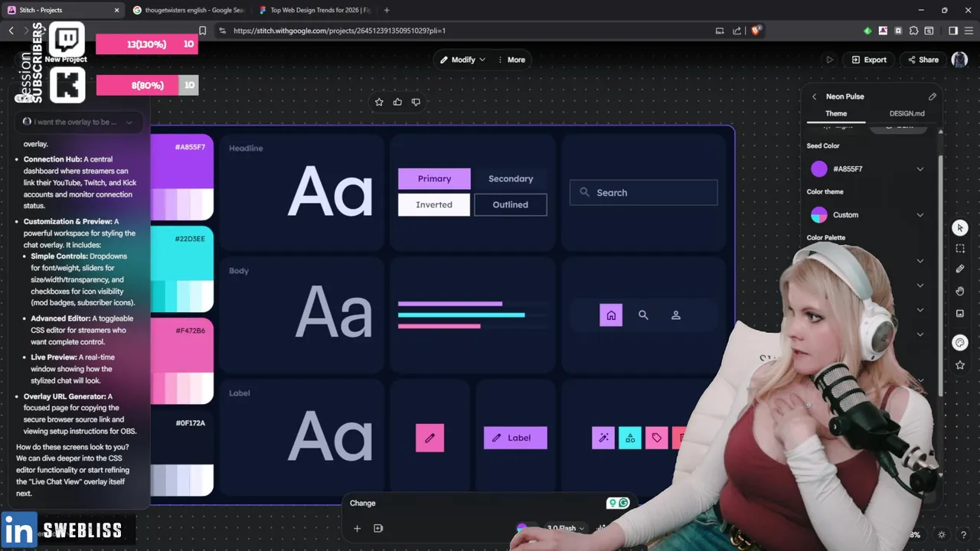The height and width of the screenshot is (551, 980).
Task: Open the 3.0 Flash model dropdown
Action: click(565, 528)
